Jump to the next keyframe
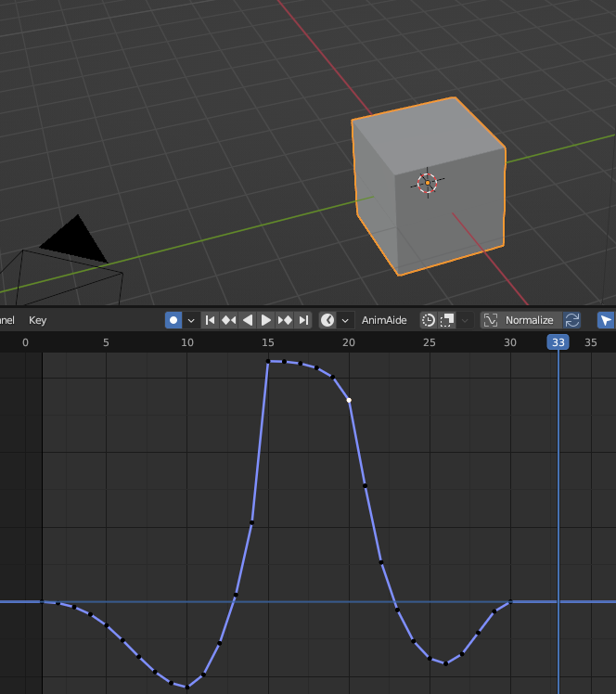Image resolution: width=616 pixels, height=694 pixels. point(285,320)
